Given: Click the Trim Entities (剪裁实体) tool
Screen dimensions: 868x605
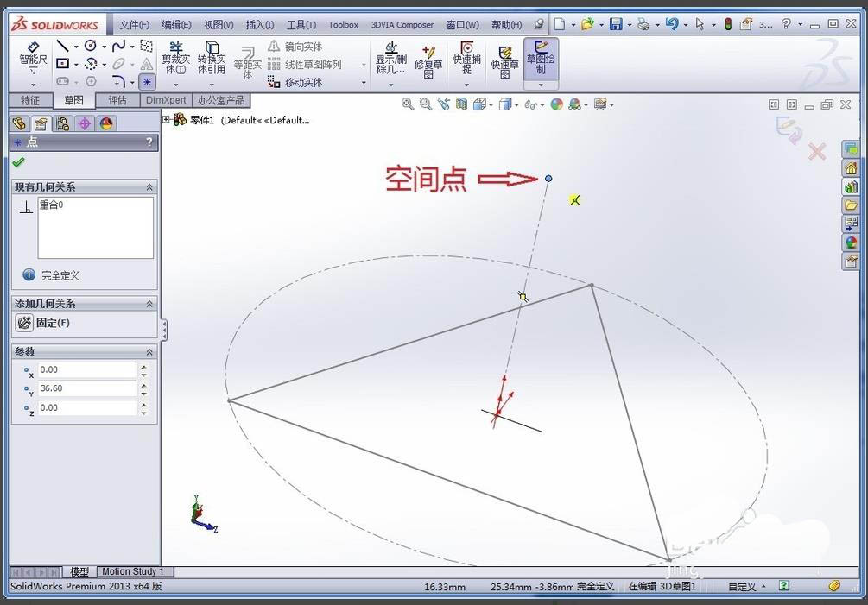Looking at the screenshot, I should click(x=176, y=58).
